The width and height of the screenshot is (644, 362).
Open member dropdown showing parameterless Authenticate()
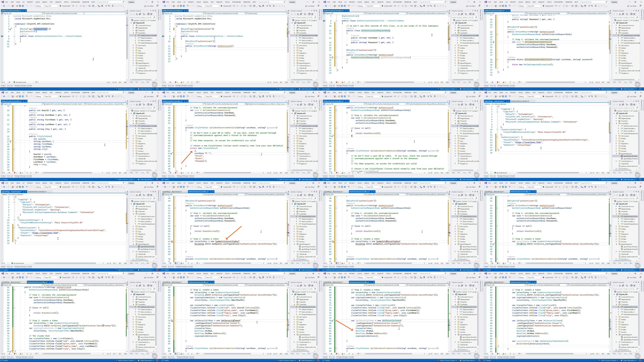pos(266,13)
